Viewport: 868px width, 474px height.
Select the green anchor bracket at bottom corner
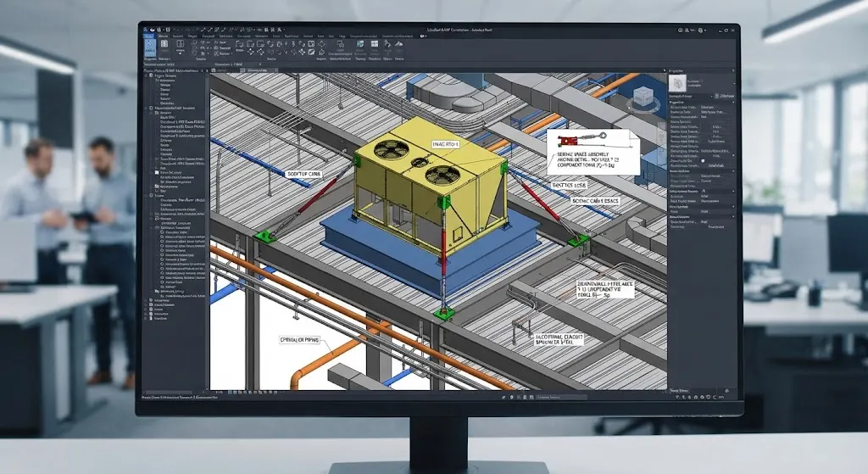444,313
